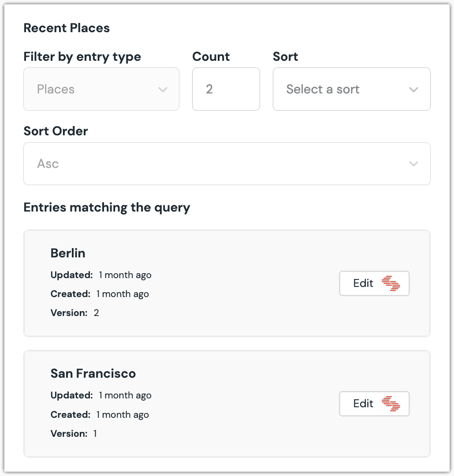Click Berlin's Version 2 text
The image size is (454, 476).
[75, 313]
